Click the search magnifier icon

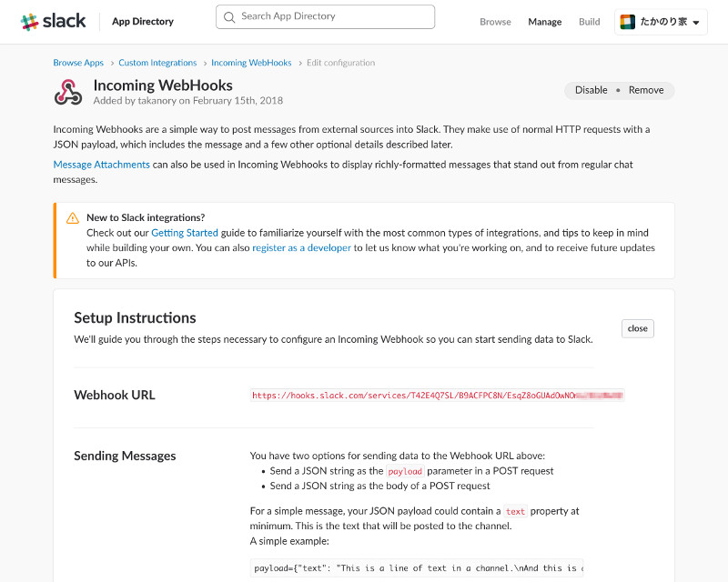(229, 17)
